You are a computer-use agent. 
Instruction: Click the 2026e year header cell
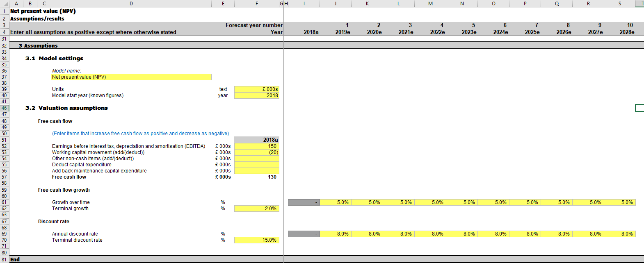tap(564, 32)
